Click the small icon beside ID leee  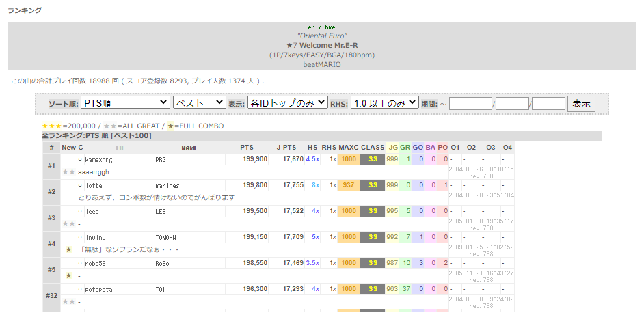click(80, 211)
